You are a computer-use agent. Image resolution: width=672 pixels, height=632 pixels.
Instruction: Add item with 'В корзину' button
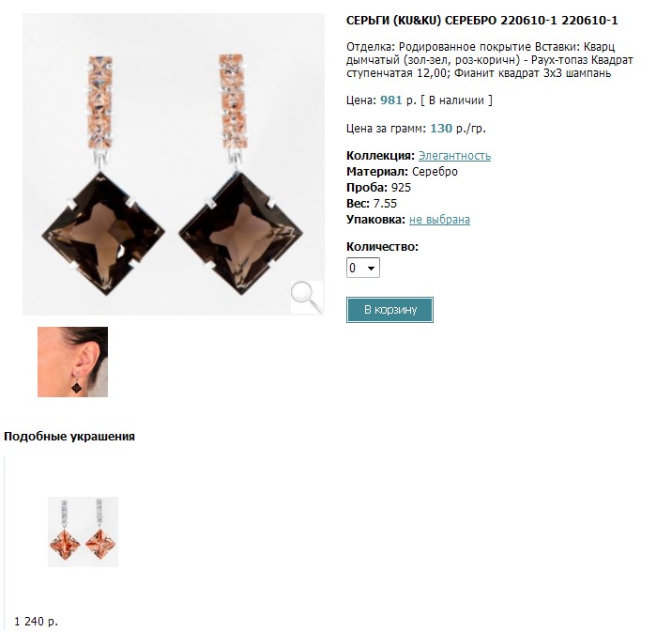(389, 310)
